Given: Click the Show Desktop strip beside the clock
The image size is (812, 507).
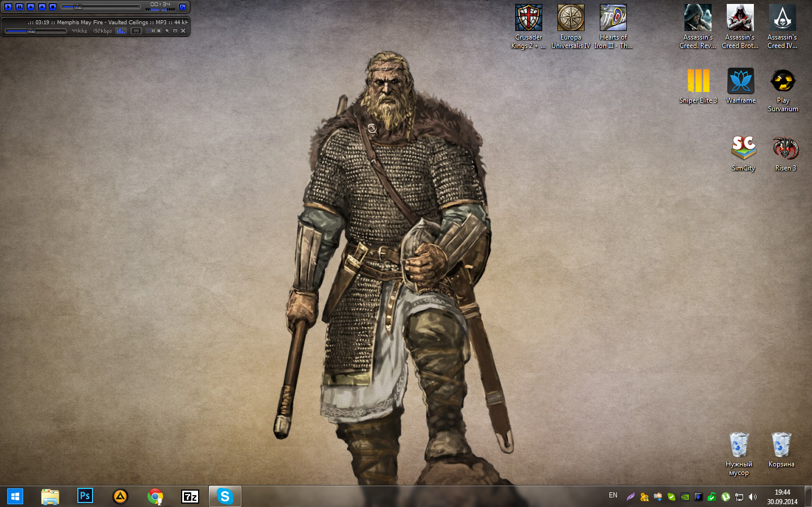Looking at the screenshot, I should 808,496.
